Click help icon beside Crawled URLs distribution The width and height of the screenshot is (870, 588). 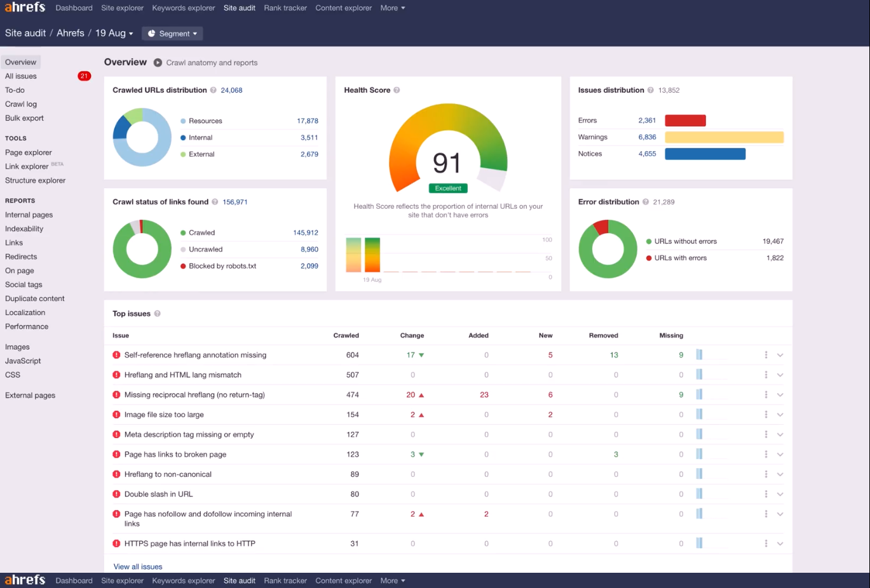pyautogui.click(x=214, y=90)
